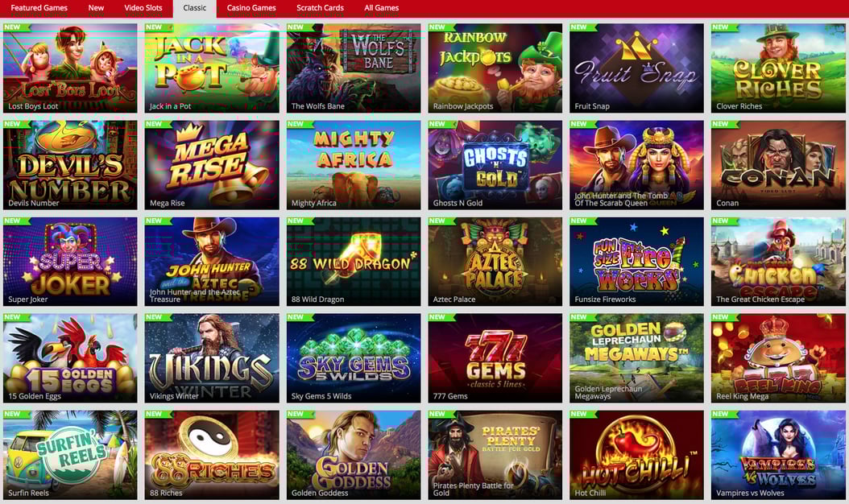Screen dimensions: 849x504
Task: Play Vampires vs Wolves slot
Action: click(778, 455)
